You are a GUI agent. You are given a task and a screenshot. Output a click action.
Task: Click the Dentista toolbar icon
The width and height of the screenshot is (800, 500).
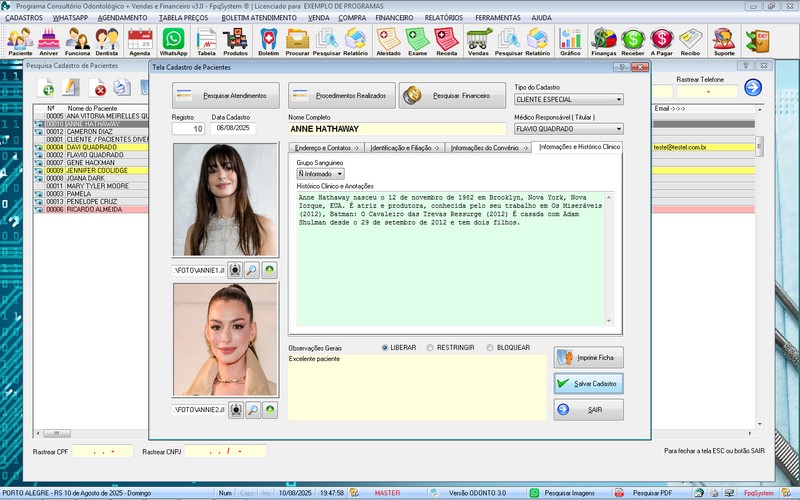click(x=107, y=41)
